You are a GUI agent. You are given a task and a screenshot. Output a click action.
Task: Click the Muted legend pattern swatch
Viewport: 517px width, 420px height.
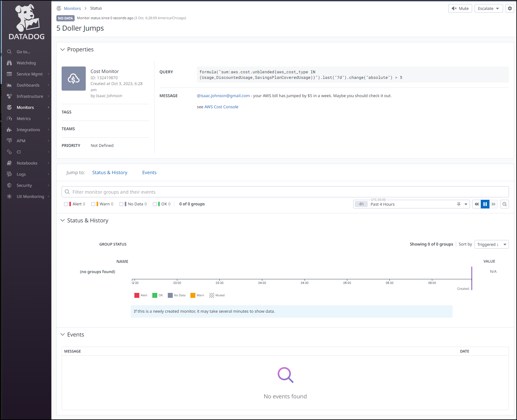[x=212, y=295]
